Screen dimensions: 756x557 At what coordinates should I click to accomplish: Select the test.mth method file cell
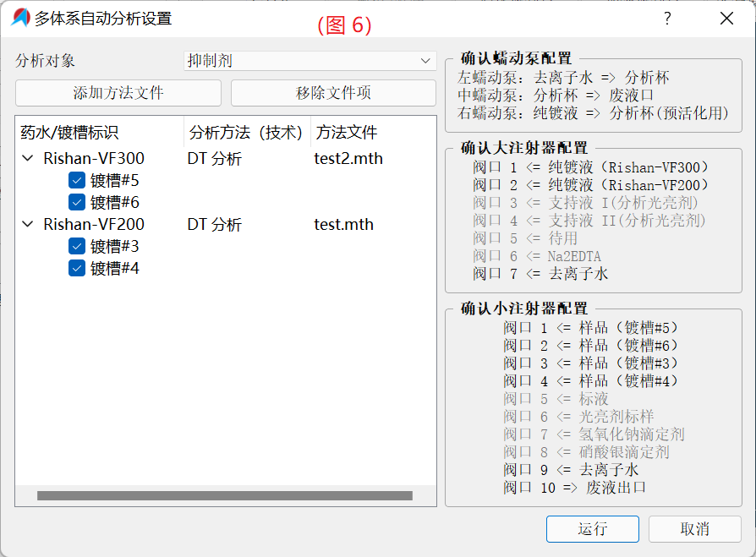[x=344, y=225]
